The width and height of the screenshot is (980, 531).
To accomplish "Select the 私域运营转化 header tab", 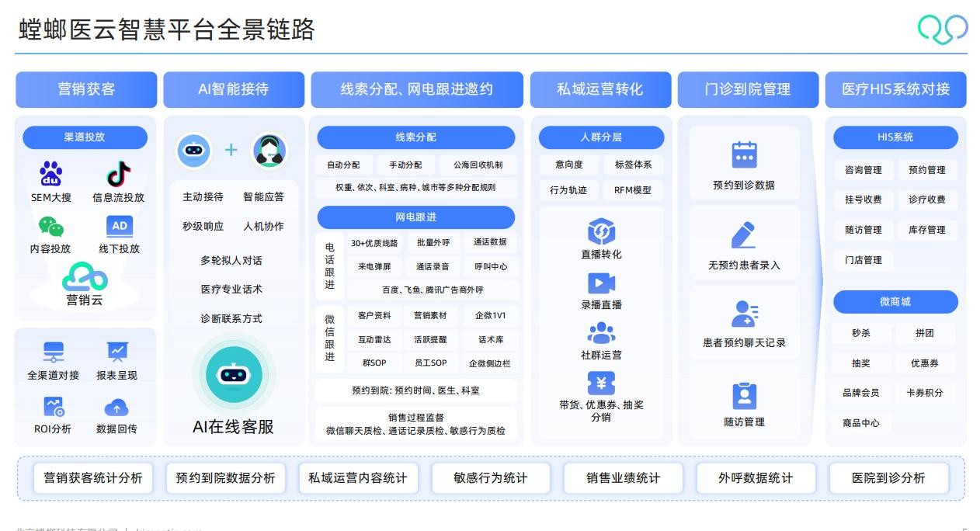I will [x=599, y=89].
